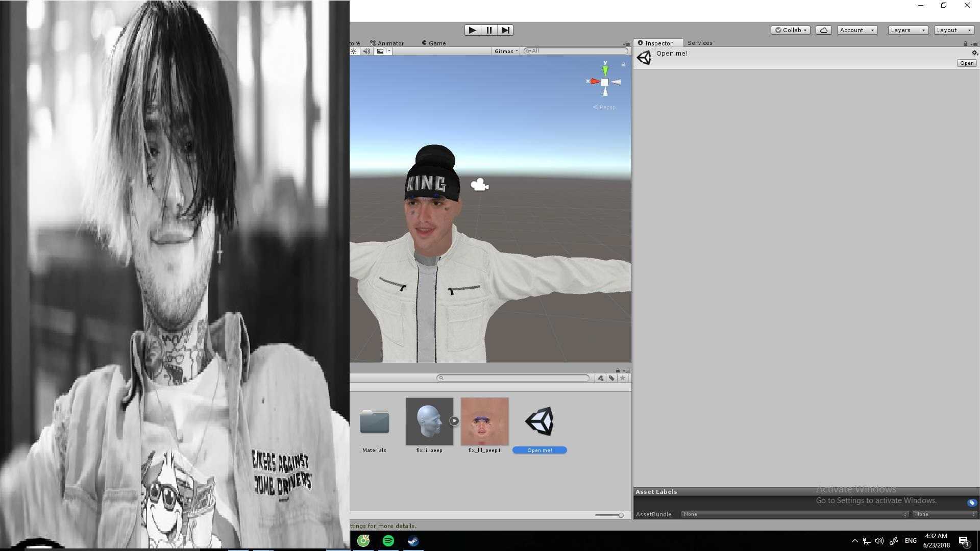Screen dimensions: 980x551
Task: Click the Step frame button
Action: tap(505, 30)
